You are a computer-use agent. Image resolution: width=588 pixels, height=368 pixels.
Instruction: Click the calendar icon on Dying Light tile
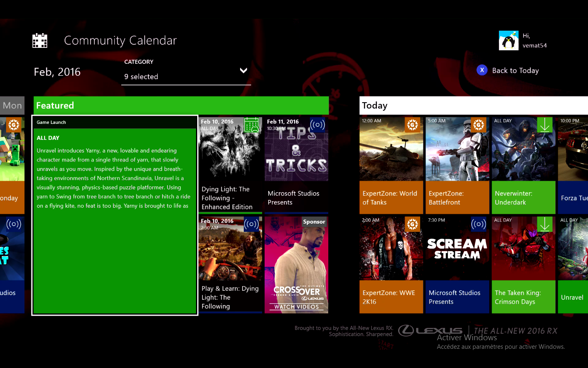(252, 125)
